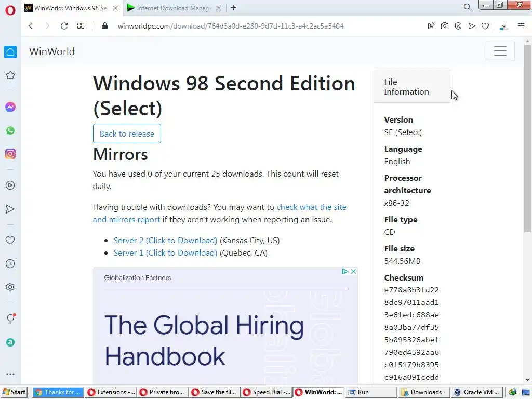Open Speed Dial start page grid icon
Image resolution: width=532 pixels, height=399 pixels.
[81, 26]
